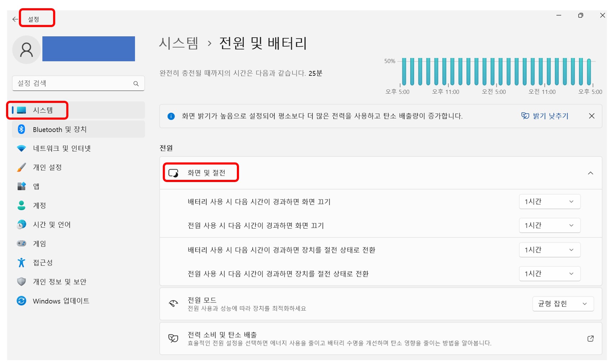Click the 개인 정보 및 보안 shield icon
613x364 pixels.
pos(22,282)
